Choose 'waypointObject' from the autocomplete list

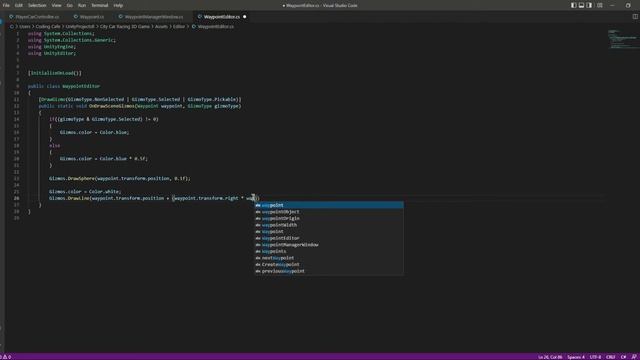click(x=329, y=212)
